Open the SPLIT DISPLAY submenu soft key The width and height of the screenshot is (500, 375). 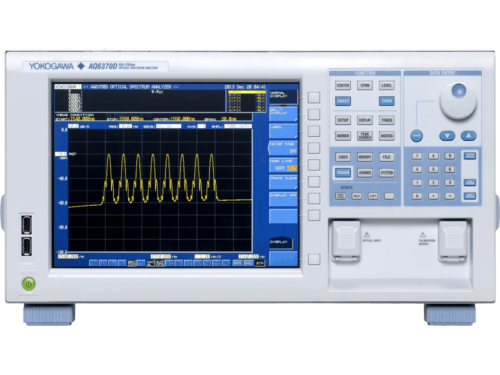pyautogui.click(x=283, y=114)
